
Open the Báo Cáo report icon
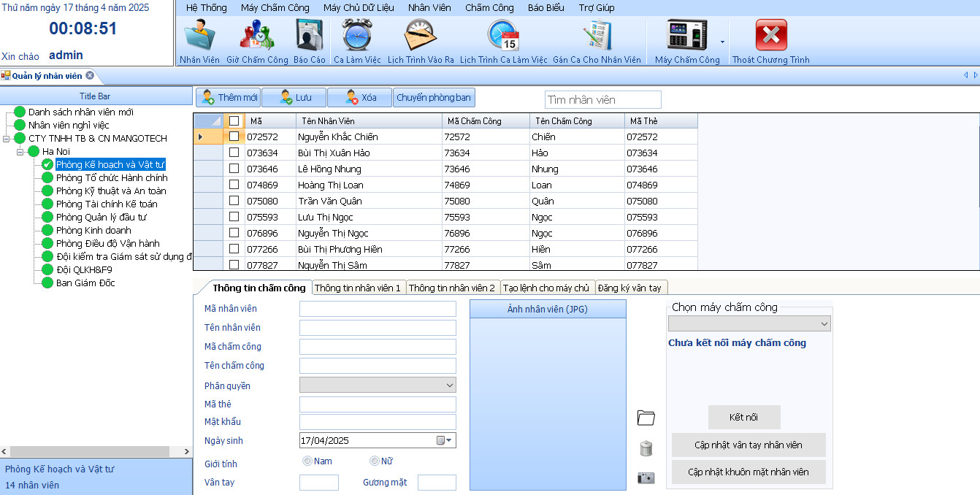pos(310,37)
